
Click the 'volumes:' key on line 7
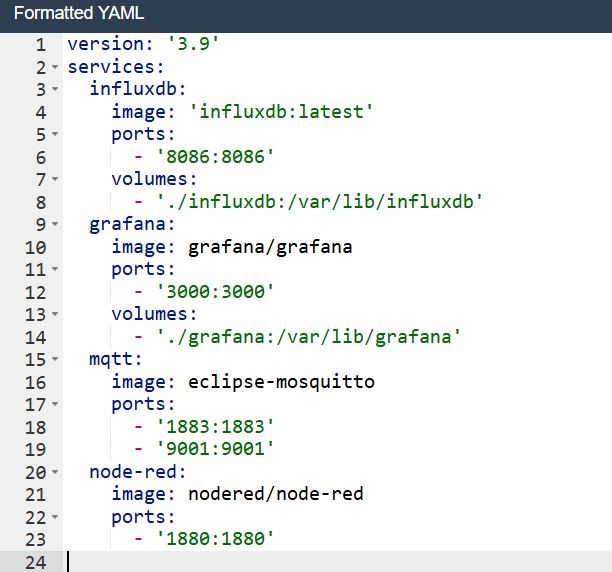155,179
